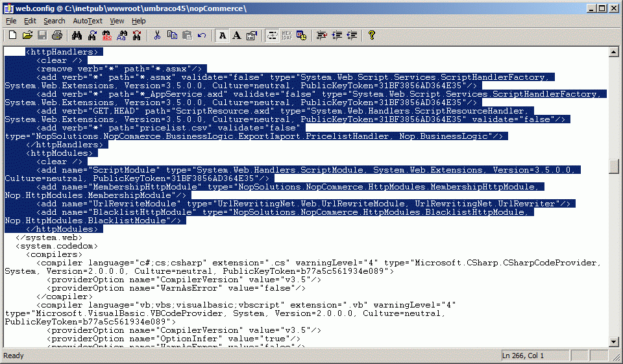623x364 pixels.
Task: Open Find with the plain binoculars icon
Action: click(x=77, y=36)
